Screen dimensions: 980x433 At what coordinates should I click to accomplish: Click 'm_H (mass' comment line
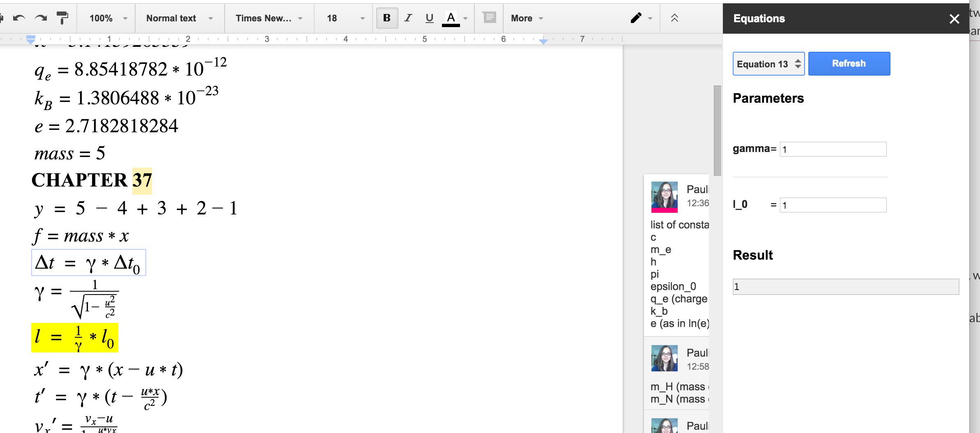click(678, 387)
